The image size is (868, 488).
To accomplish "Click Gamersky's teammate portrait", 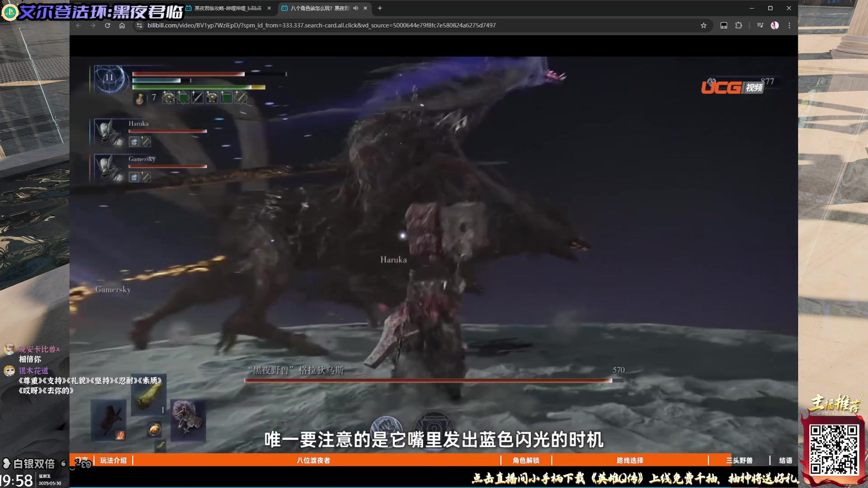I will pos(108,168).
